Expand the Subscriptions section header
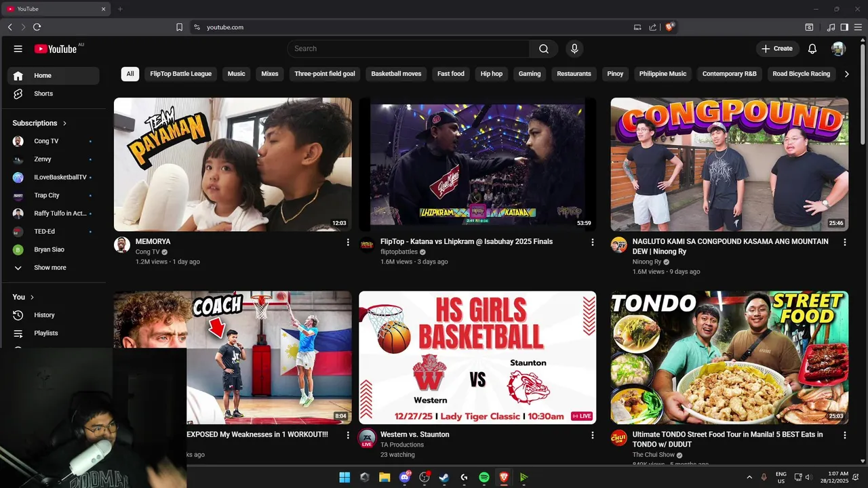This screenshot has width=868, height=488. click(x=39, y=123)
